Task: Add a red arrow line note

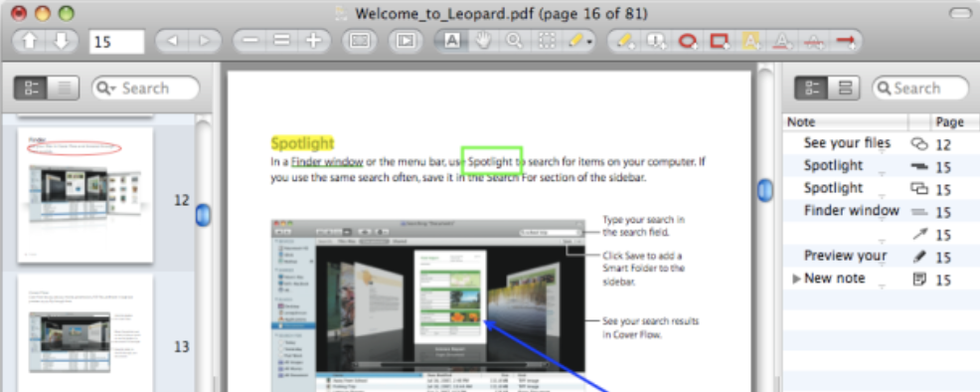Action: (846, 41)
